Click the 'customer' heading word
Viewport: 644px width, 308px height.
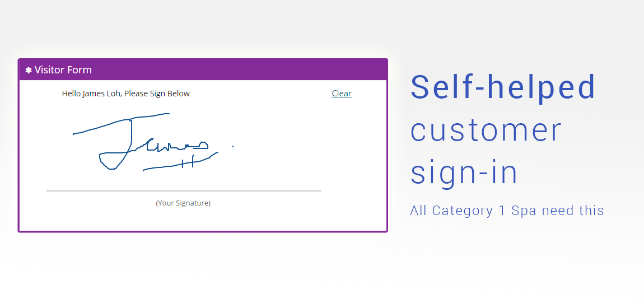486,130
